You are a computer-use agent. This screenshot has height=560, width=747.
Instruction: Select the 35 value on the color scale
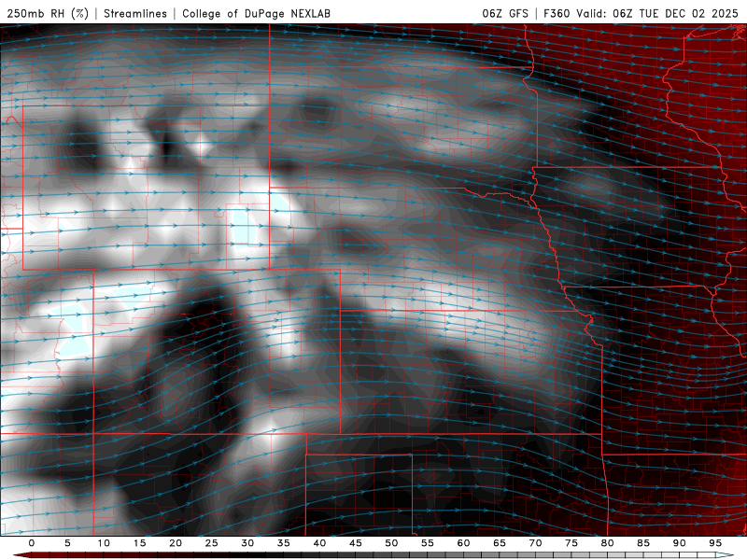[284, 543]
